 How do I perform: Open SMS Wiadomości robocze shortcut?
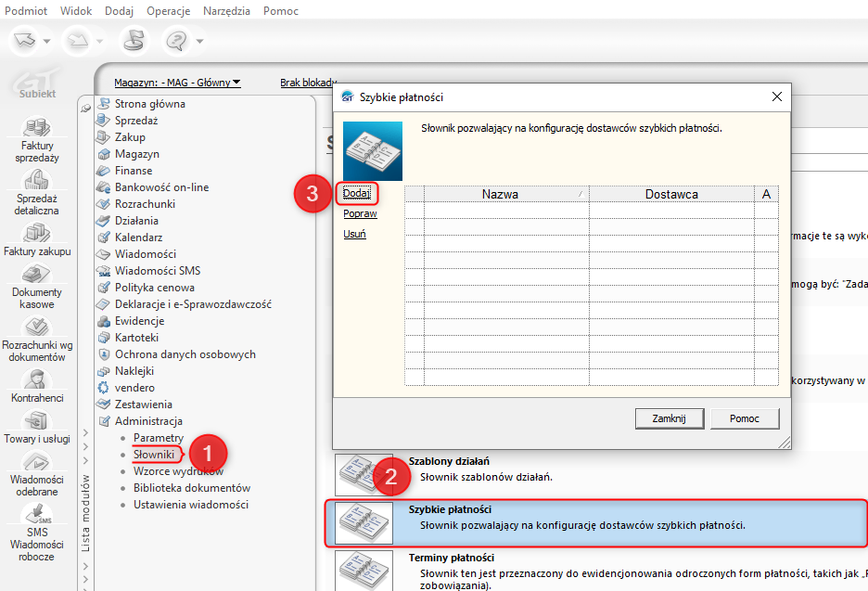[x=36, y=533]
